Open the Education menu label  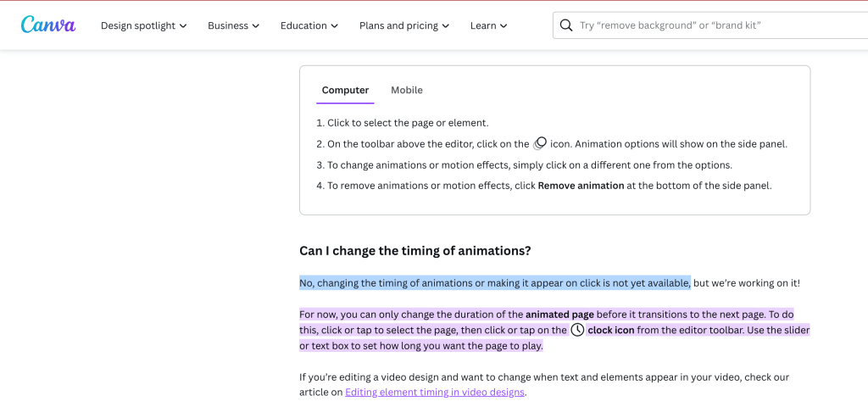pos(303,25)
